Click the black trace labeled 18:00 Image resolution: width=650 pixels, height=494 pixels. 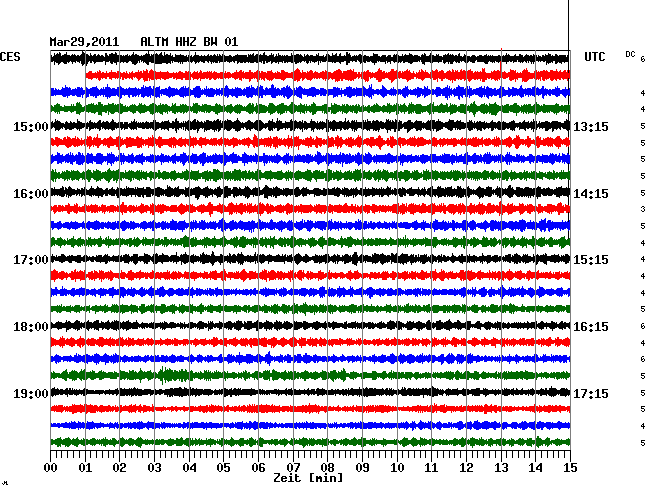pyautogui.click(x=310, y=325)
